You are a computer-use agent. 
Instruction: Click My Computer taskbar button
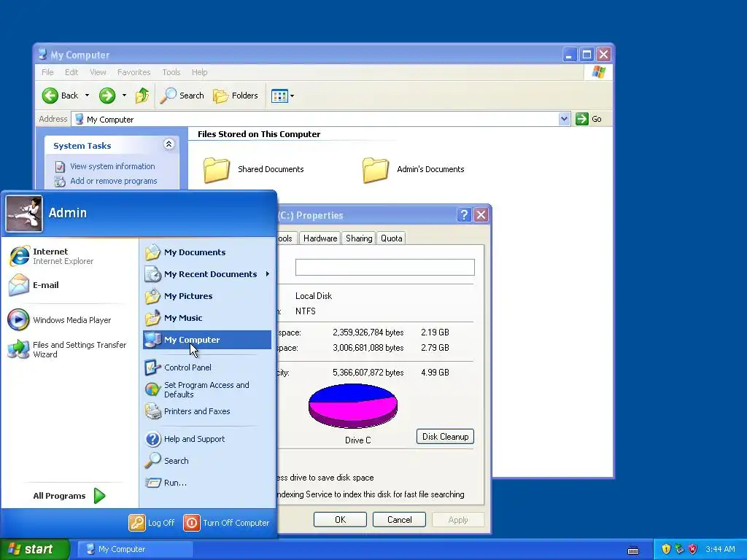coord(135,550)
